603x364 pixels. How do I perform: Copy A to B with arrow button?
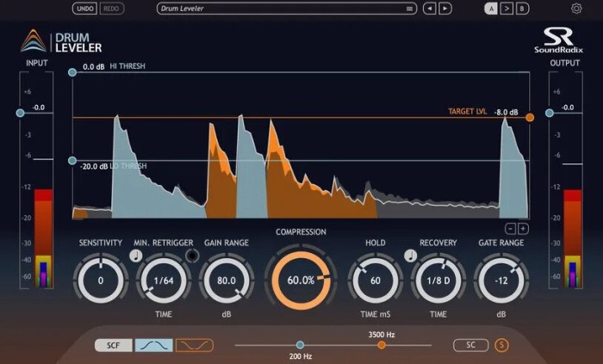507,9
